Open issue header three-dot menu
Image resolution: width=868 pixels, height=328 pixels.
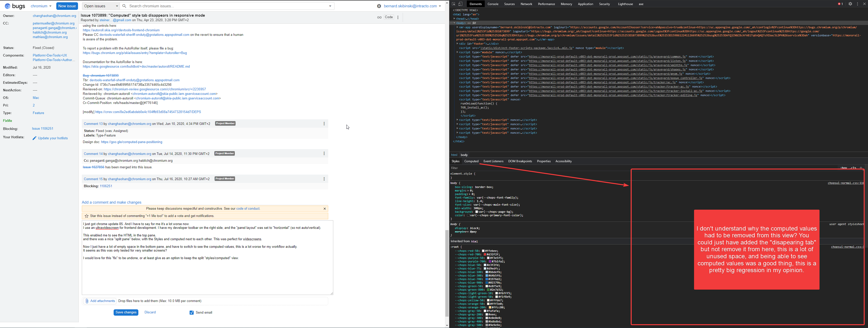(398, 17)
